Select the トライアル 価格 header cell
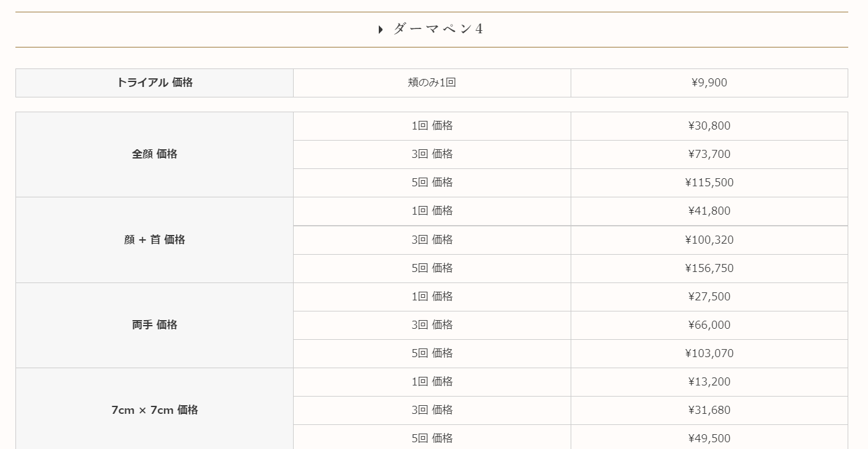The height and width of the screenshot is (449, 868). (x=154, y=83)
